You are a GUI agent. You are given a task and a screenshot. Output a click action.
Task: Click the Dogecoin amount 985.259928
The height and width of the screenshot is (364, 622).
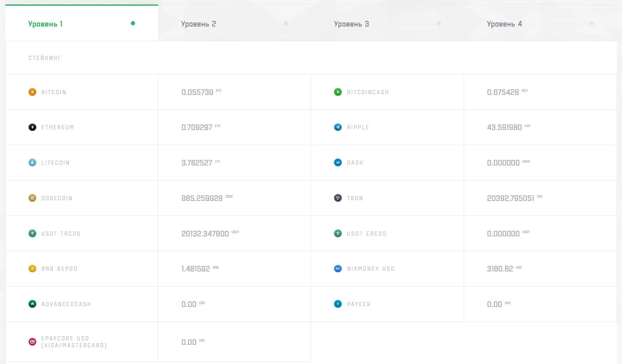coord(202,198)
